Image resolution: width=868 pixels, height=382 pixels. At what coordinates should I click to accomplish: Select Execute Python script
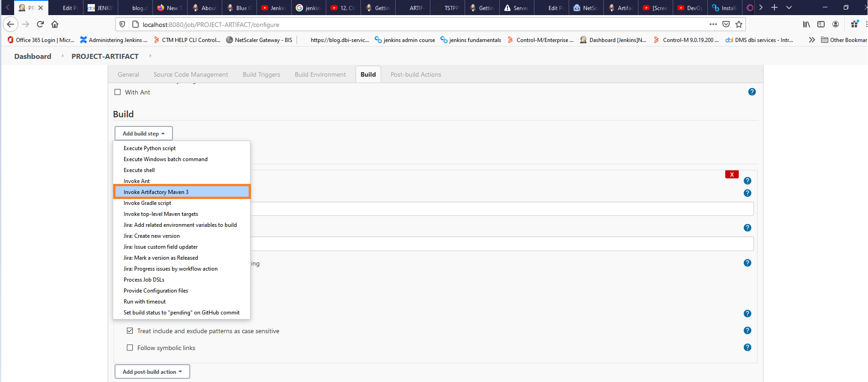182,148
